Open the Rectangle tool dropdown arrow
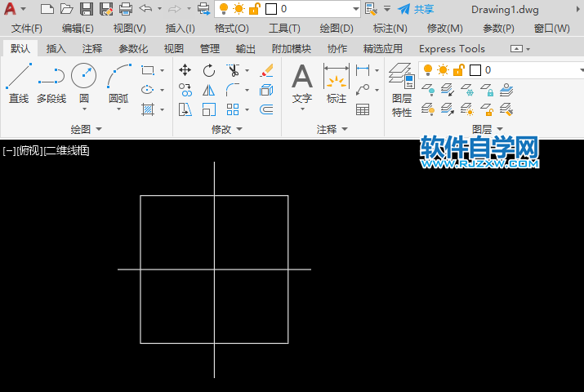This screenshot has height=392, width=584. [162, 70]
